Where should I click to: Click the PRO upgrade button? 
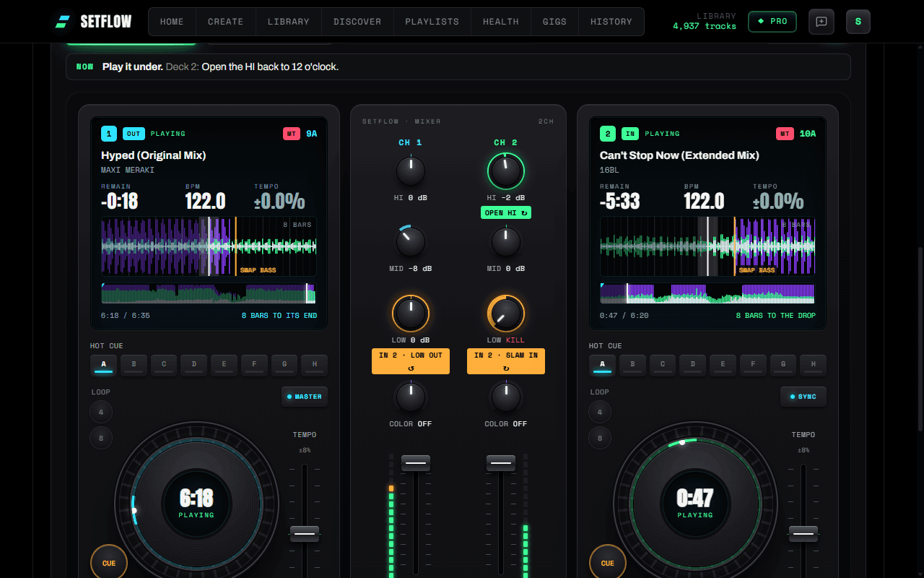click(772, 22)
